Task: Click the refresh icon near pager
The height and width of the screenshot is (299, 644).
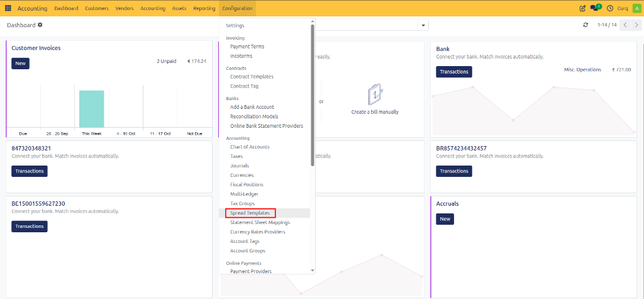Action: (586, 25)
